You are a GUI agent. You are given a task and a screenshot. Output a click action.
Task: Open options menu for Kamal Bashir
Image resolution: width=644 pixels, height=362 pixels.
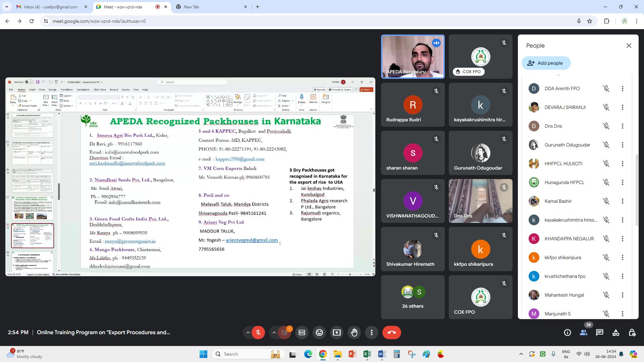point(623,201)
